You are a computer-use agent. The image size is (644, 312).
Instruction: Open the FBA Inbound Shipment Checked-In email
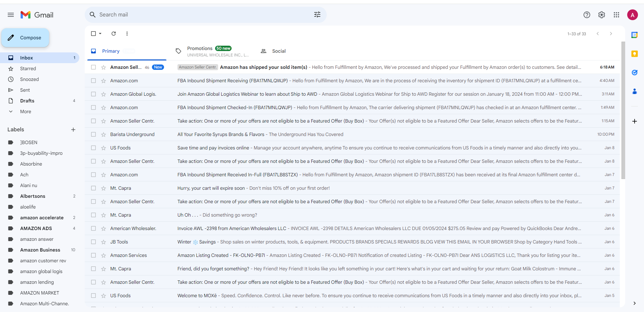coord(352,107)
